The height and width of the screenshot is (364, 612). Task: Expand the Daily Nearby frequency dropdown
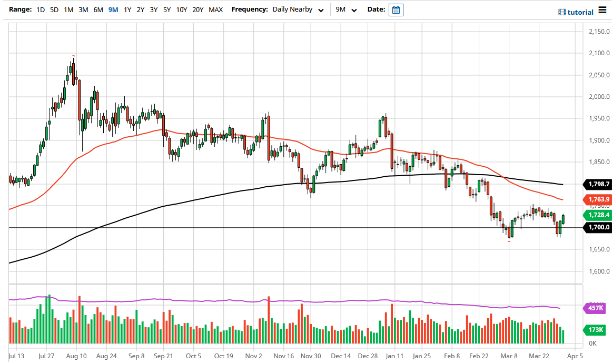[298, 10]
